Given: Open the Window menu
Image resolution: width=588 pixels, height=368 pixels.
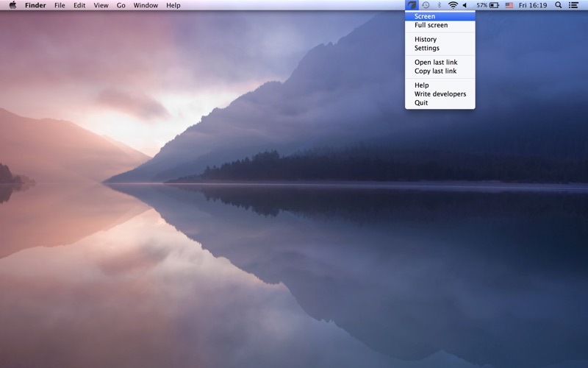Looking at the screenshot, I should 146,5.
